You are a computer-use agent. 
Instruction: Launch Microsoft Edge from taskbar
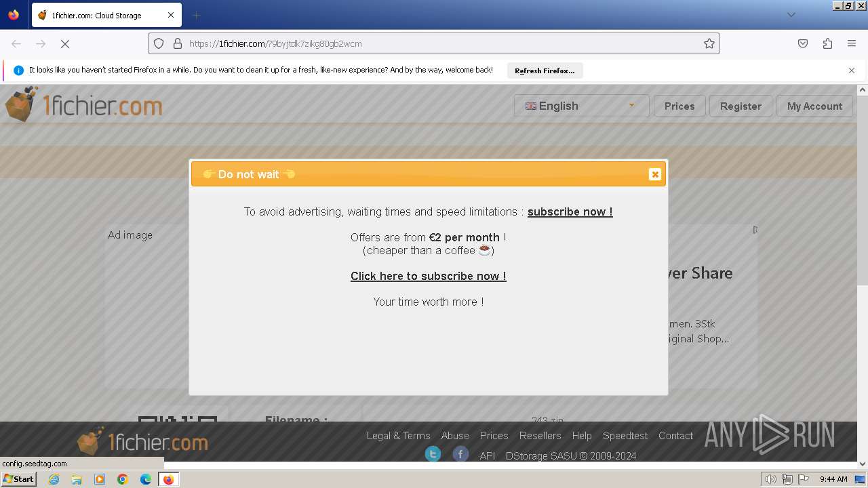146,479
